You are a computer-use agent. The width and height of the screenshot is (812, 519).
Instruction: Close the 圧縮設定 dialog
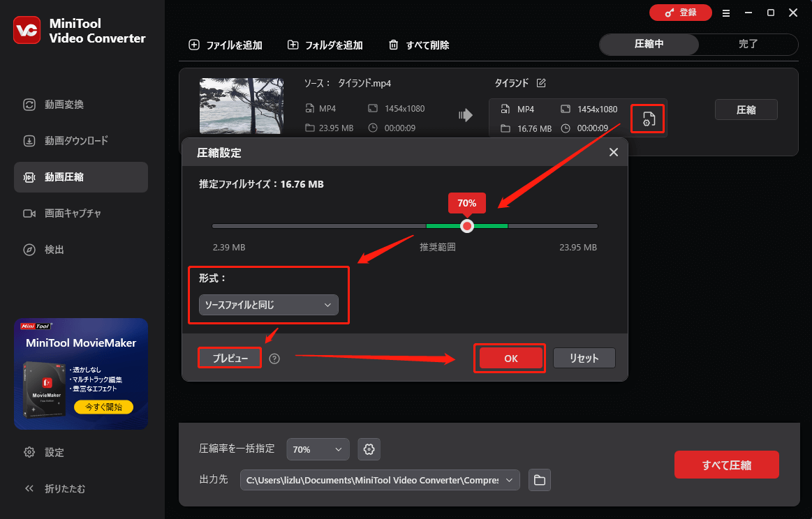(614, 152)
